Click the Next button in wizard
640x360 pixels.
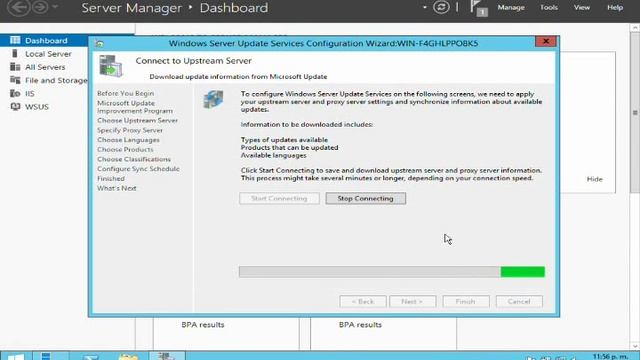[413, 302]
